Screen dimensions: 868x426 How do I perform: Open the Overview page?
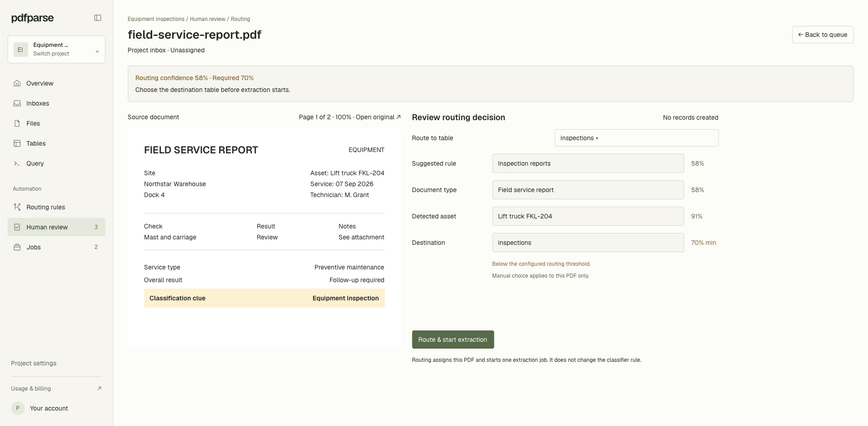click(56, 83)
